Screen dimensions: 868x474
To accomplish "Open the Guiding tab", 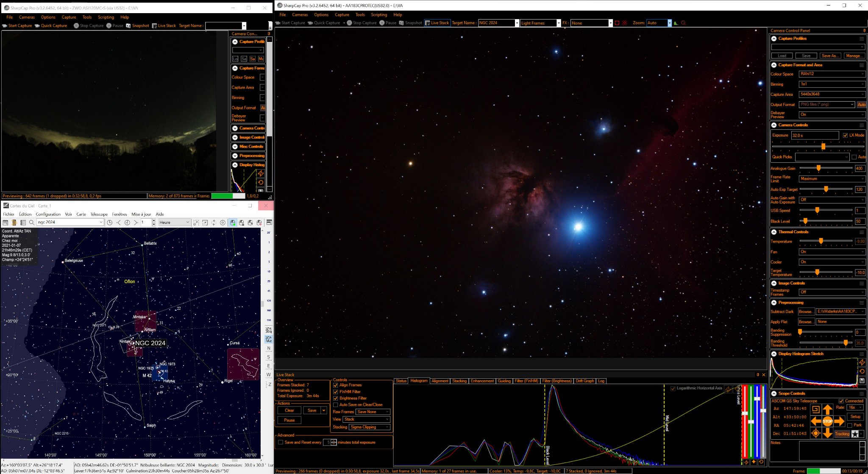I will pos(504,381).
